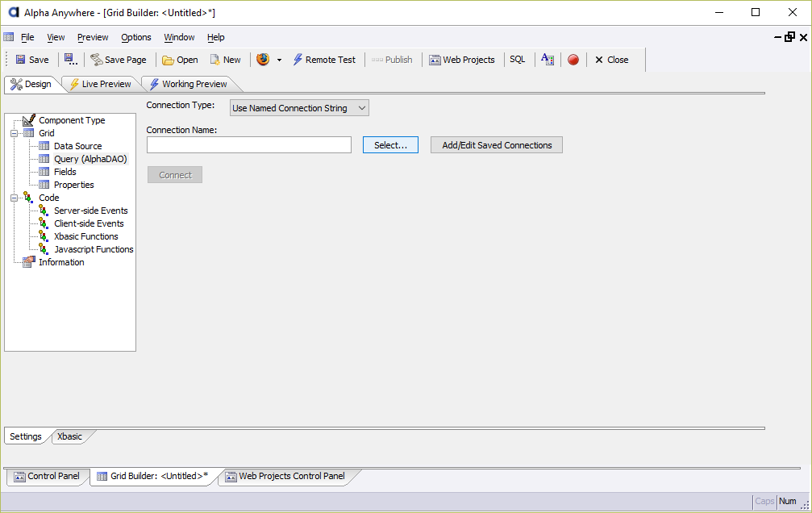Open Web Projects from the toolbar
812x513 pixels.
coord(462,60)
